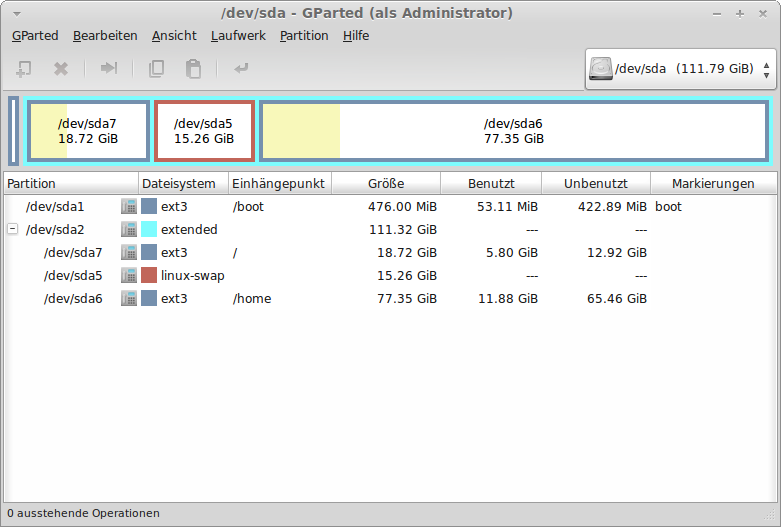
Task: Click the Undo last operation icon
Action: coord(241,68)
